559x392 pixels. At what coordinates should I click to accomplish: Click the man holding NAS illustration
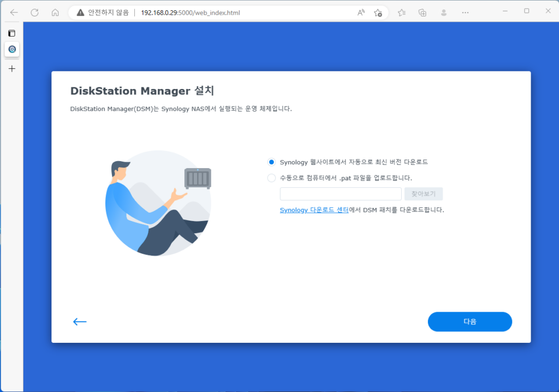point(158,203)
